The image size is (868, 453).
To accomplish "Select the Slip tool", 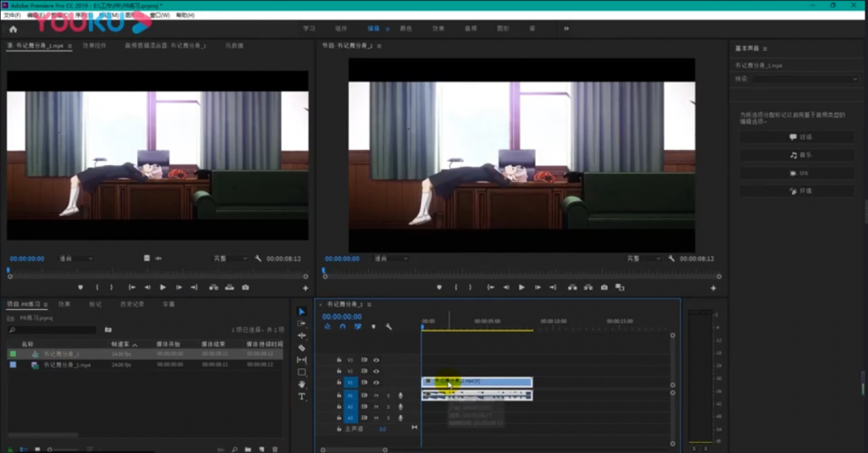I will 302,360.
